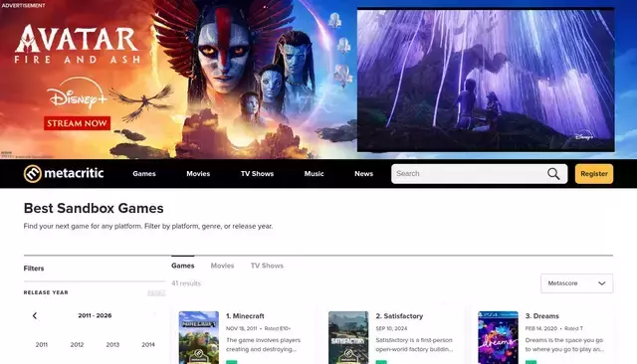Click the Satisfactory cover thumbnail

click(348, 337)
